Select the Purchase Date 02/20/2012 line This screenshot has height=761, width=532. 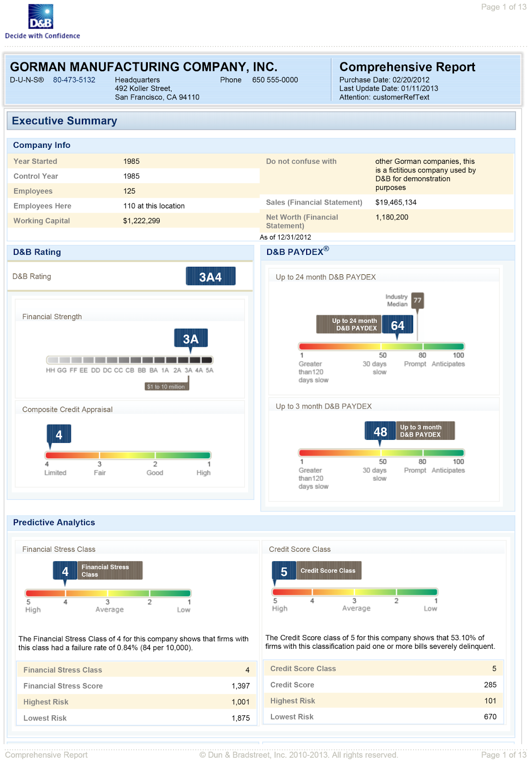(x=384, y=80)
